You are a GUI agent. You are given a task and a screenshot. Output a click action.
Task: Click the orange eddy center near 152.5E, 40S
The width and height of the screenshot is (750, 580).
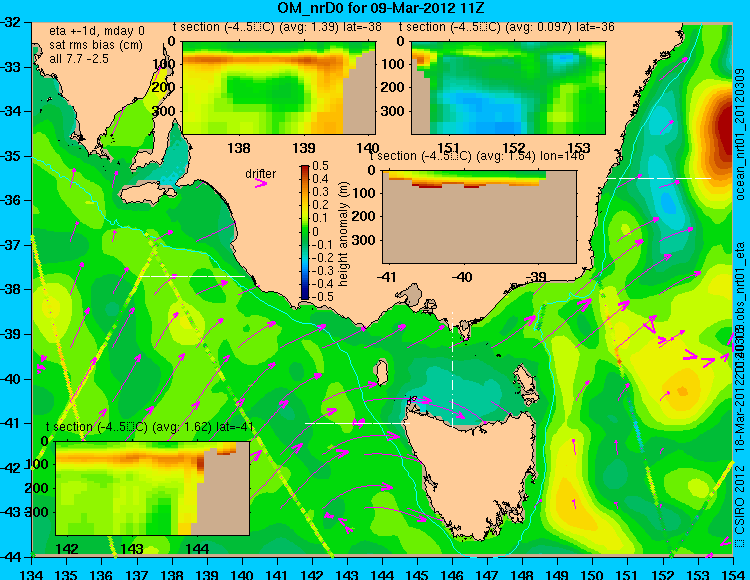coord(682,391)
